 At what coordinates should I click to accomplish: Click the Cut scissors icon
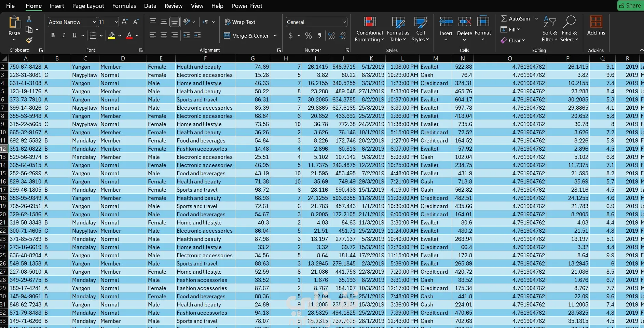click(x=29, y=19)
